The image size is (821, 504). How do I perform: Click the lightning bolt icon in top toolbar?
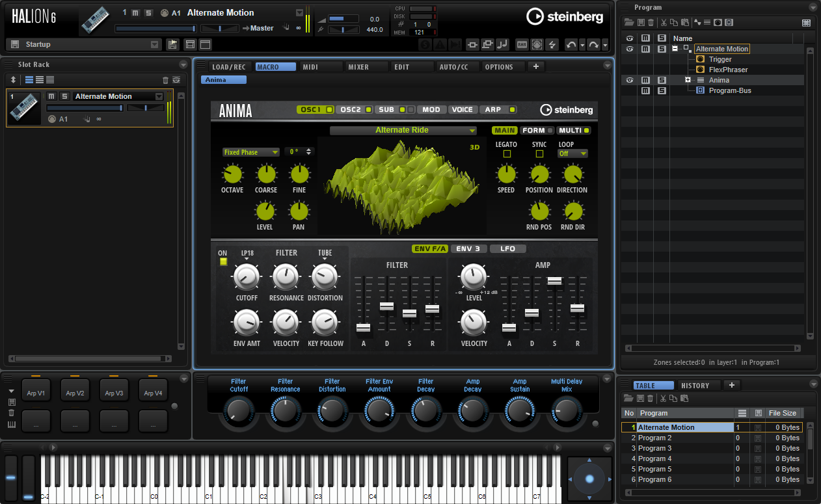(x=553, y=44)
